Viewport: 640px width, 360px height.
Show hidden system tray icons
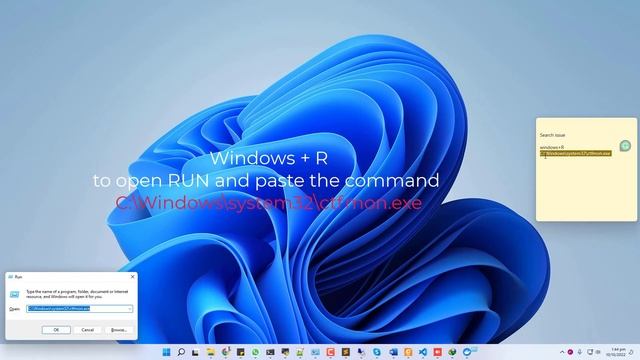562,352
